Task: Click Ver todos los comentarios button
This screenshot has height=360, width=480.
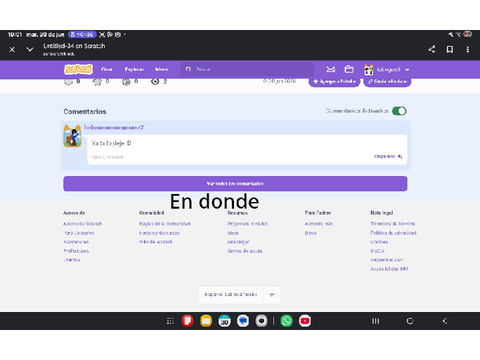Action: point(235,184)
